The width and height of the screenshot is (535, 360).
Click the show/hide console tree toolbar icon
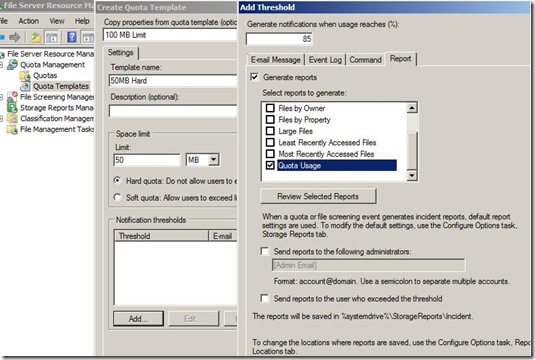click(52, 38)
